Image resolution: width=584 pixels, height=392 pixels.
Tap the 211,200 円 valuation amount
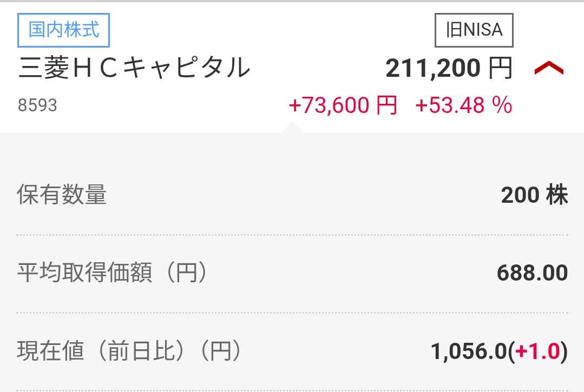[449, 69]
